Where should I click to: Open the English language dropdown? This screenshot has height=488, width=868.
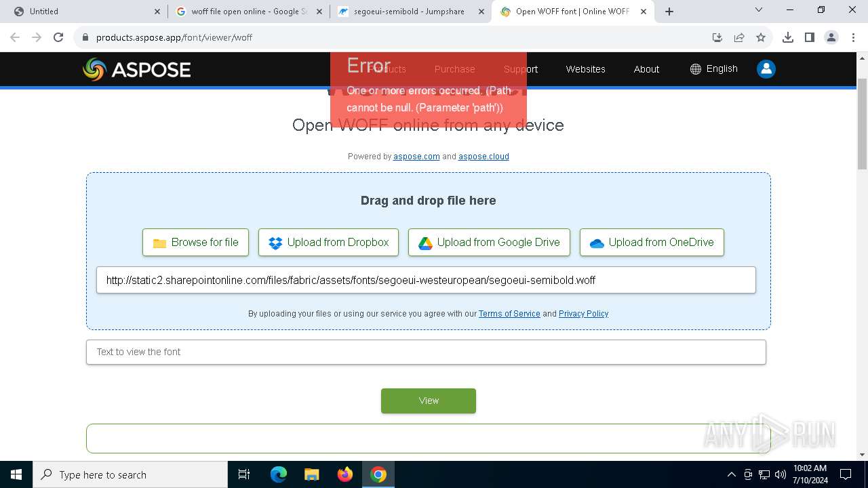[713, 69]
